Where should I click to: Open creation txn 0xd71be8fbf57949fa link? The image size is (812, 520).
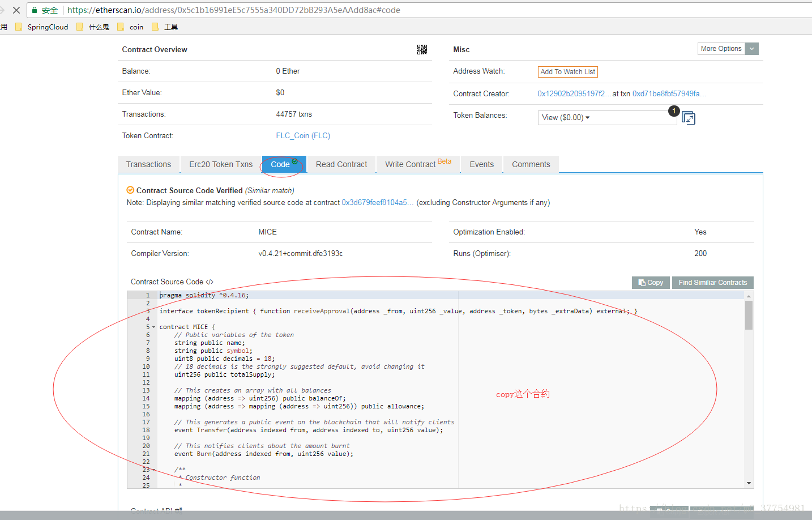point(669,93)
